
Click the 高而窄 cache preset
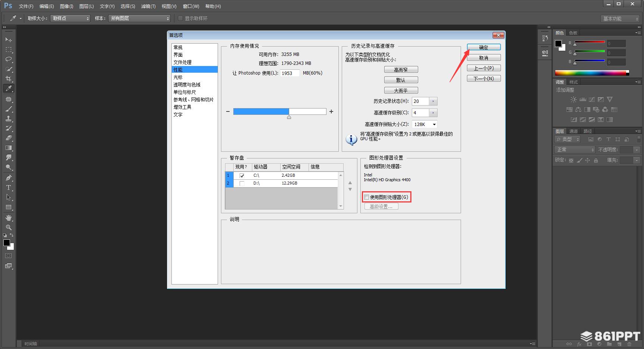coord(401,70)
